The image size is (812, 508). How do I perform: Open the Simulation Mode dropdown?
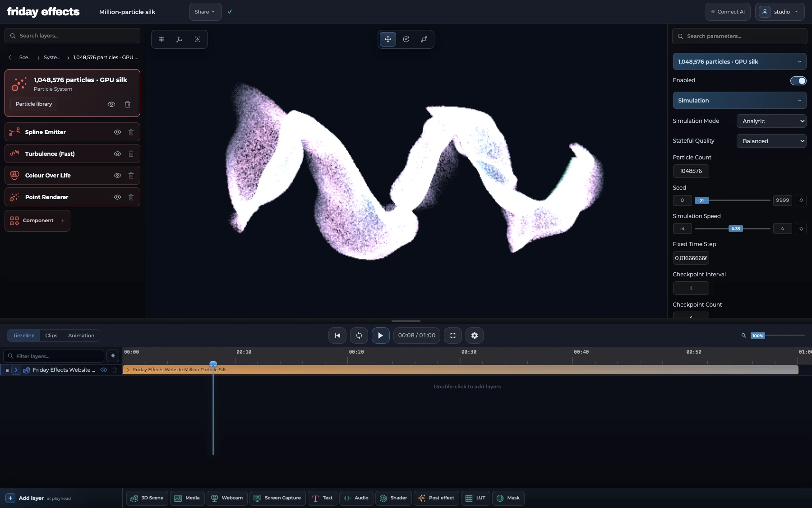click(x=771, y=121)
